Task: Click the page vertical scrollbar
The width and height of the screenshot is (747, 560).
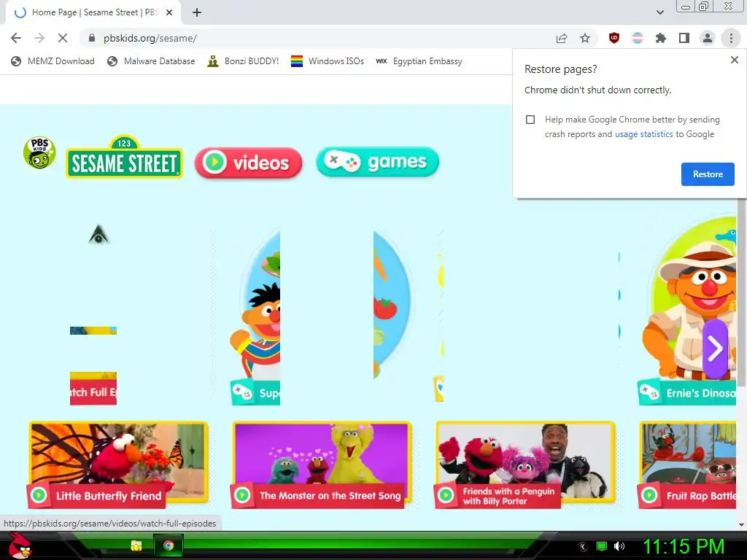Action: (x=741, y=293)
